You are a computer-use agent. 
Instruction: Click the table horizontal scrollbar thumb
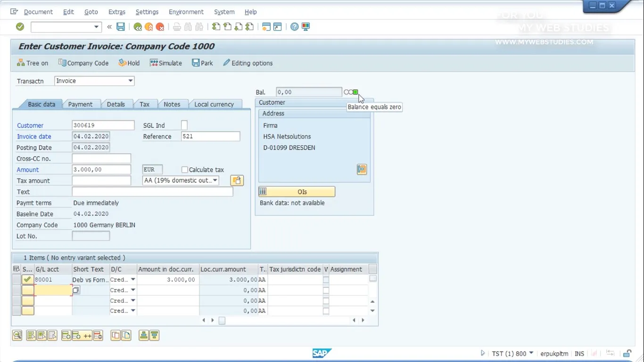222,321
